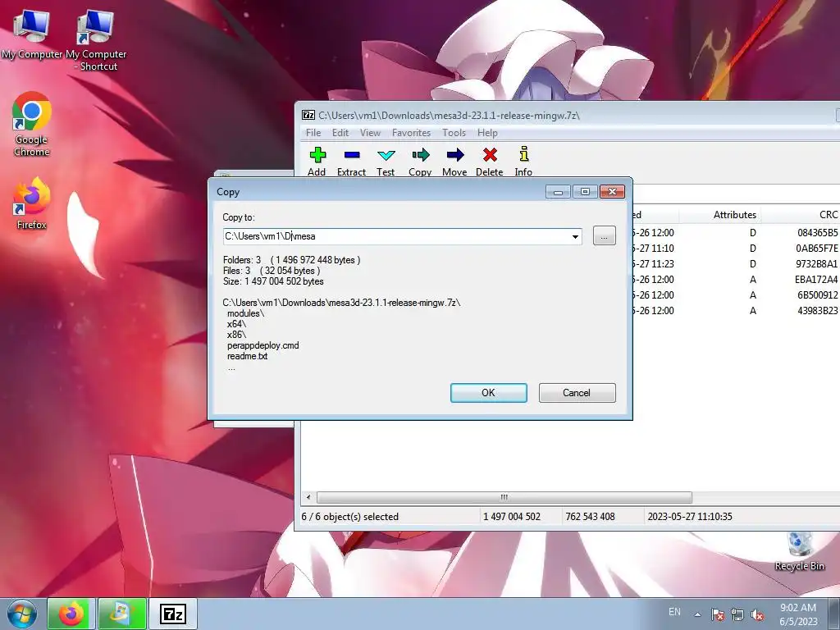Click the muted volume tray icon
Screen dimensions: 840x630
tap(757, 614)
